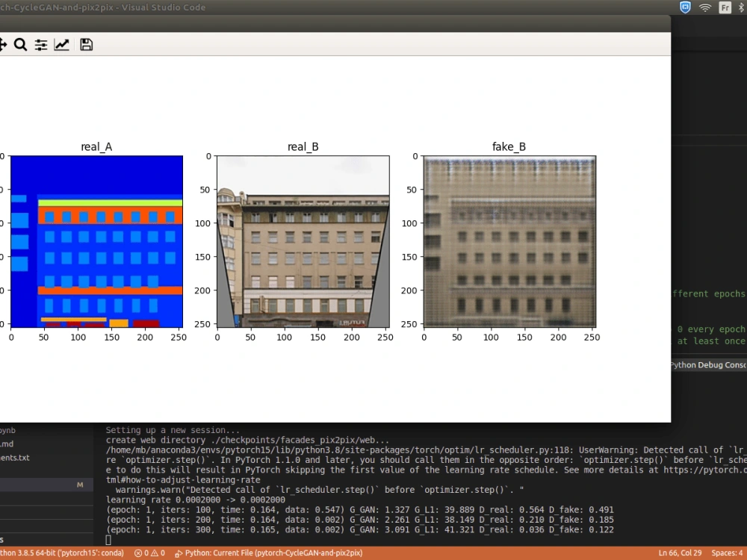Focus the terminal cursor prompt

click(108, 540)
